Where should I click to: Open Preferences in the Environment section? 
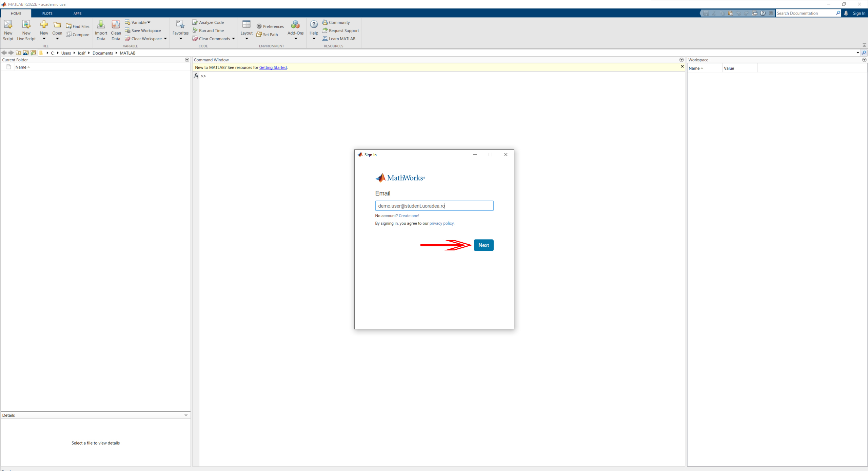270,26
